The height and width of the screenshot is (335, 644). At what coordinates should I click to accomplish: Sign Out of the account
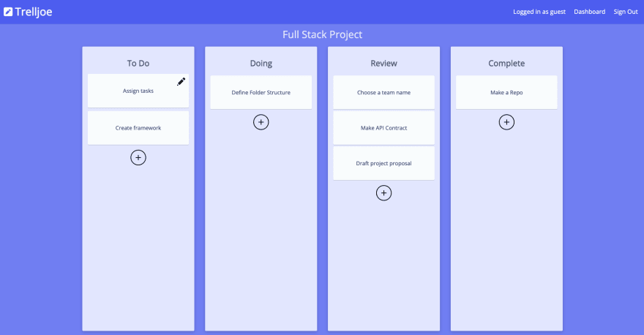pos(626,12)
